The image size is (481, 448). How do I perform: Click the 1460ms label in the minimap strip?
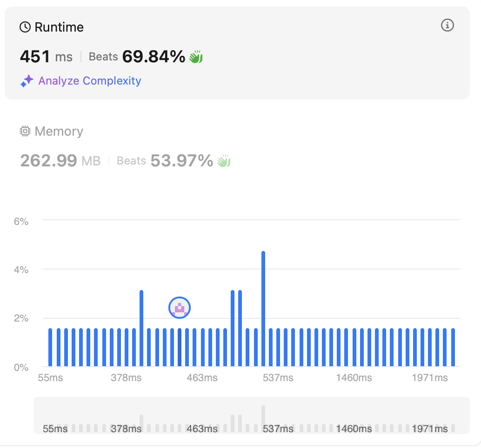(354, 428)
